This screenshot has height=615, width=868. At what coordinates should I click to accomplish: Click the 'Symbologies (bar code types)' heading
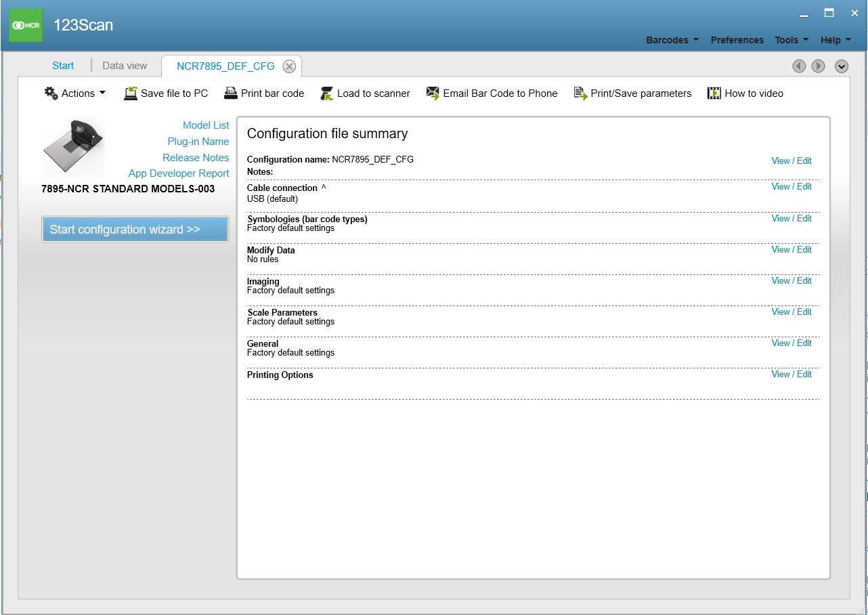coord(307,219)
